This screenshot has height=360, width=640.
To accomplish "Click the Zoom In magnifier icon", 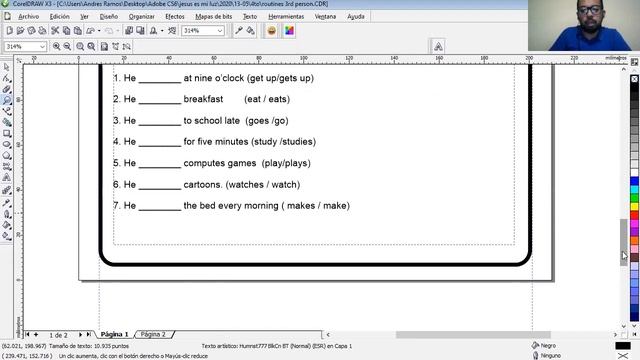I will [56, 47].
